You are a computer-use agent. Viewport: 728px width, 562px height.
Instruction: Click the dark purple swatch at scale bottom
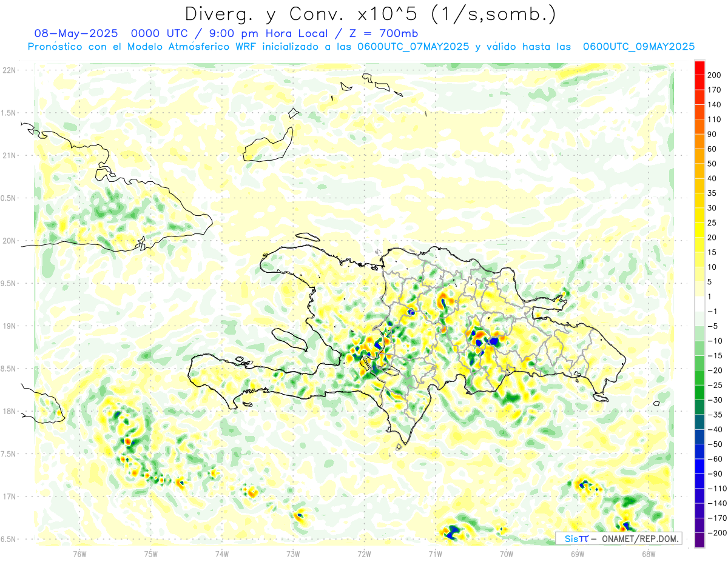[x=700, y=540]
